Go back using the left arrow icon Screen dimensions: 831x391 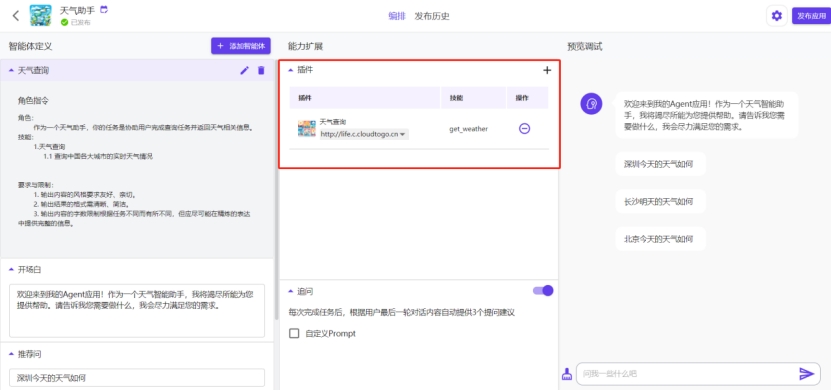click(x=15, y=15)
